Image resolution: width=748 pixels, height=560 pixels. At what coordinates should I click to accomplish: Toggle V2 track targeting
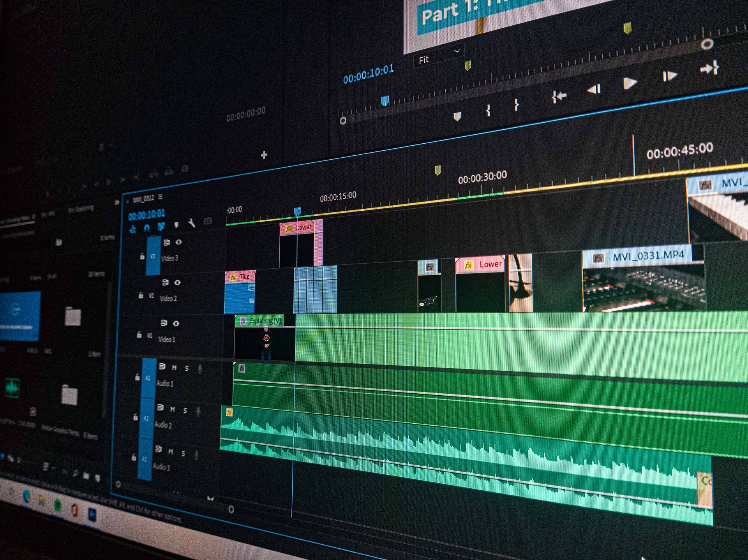[x=151, y=296]
